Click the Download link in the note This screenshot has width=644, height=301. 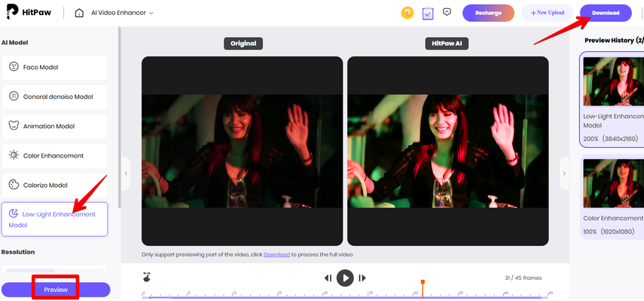[x=277, y=254]
